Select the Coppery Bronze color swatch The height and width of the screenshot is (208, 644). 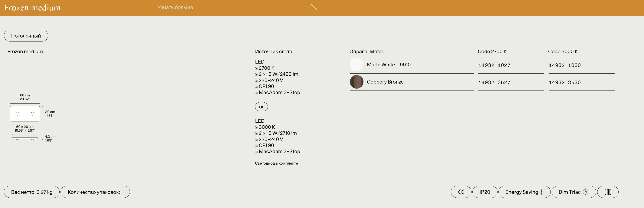[x=356, y=82]
